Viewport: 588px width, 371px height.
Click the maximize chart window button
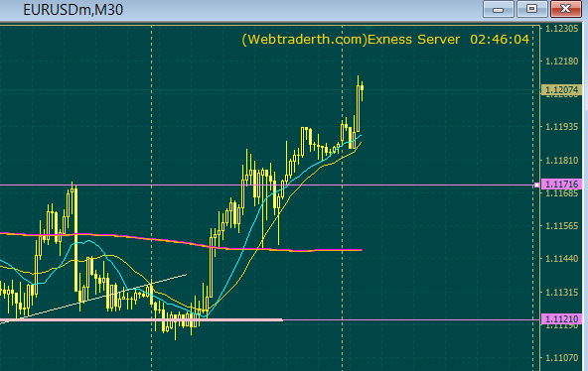click(531, 9)
